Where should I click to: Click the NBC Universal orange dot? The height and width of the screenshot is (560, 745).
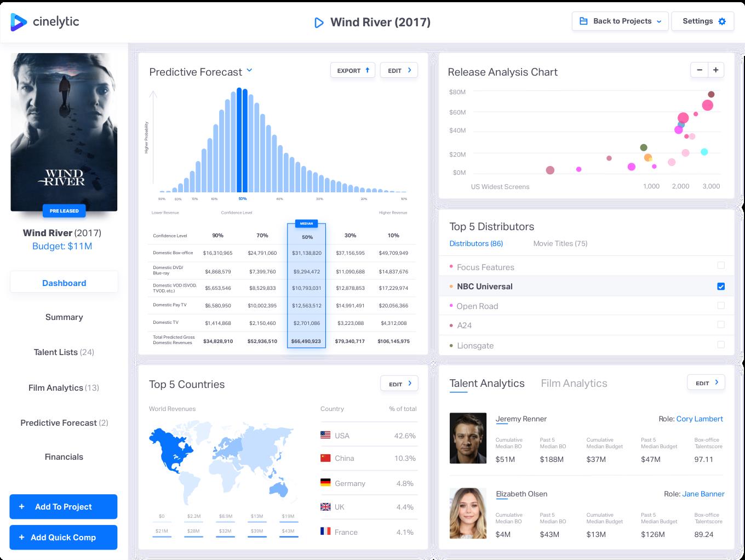click(451, 286)
